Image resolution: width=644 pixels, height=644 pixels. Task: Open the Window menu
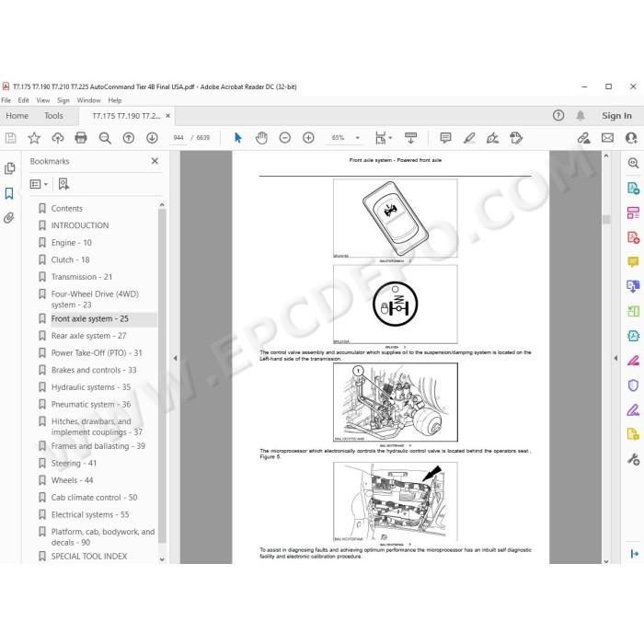point(88,100)
